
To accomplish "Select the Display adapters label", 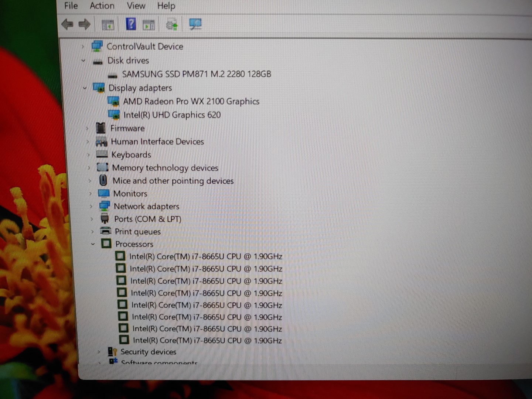I will click(140, 88).
